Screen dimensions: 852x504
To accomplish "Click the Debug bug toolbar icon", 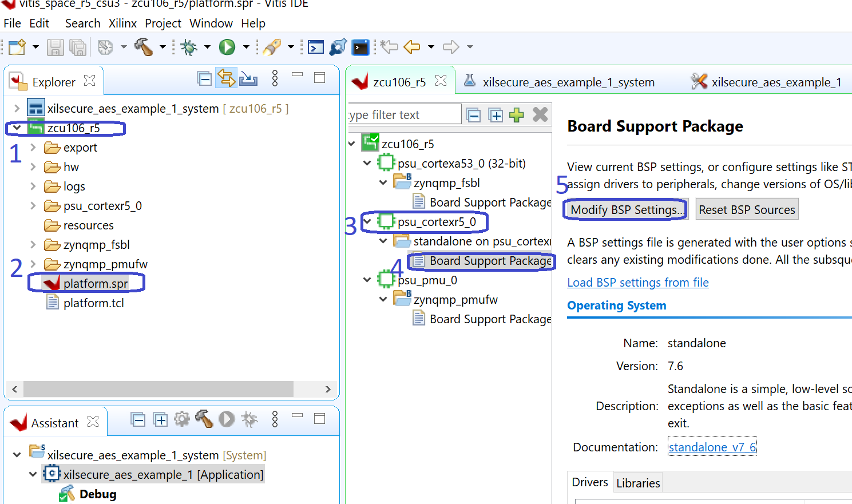I will click(x=189, y=47).
